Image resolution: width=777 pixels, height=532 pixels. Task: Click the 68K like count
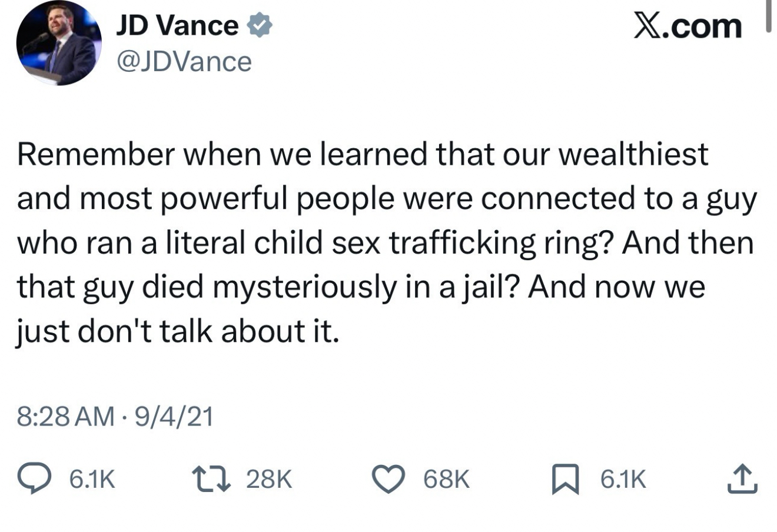click(x=447, y=479)
